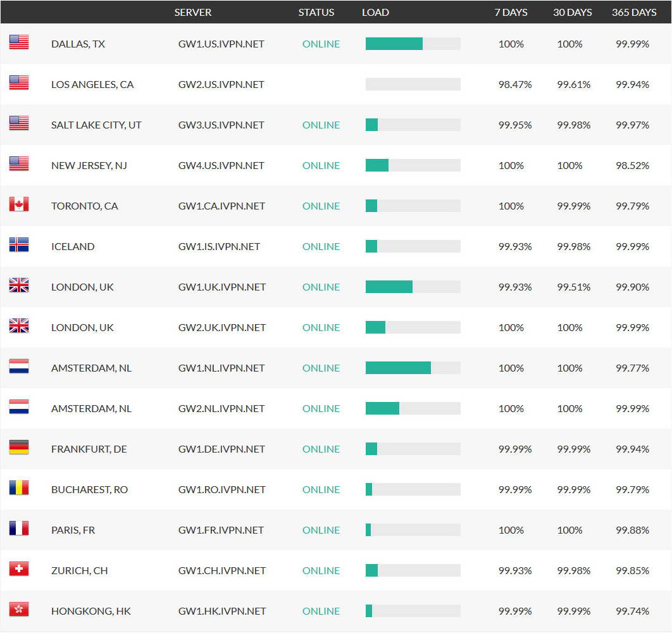672x633 pixels.
Task: Click the Iceland flag icon
Action: click(19, 244)
